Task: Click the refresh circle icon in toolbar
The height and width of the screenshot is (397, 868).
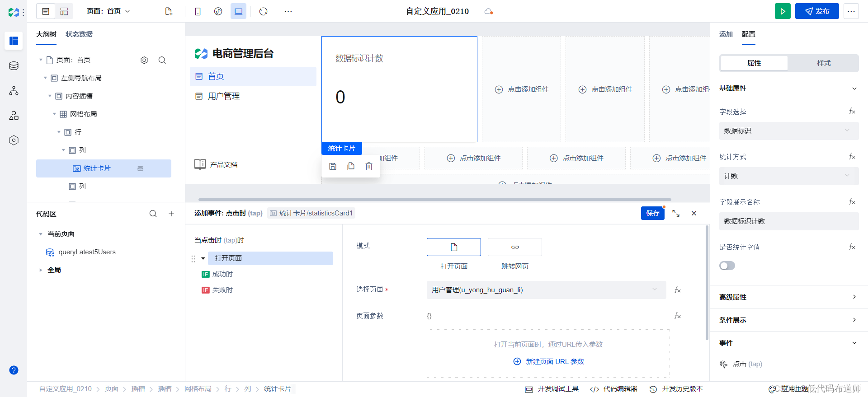Action: [264, 11]
